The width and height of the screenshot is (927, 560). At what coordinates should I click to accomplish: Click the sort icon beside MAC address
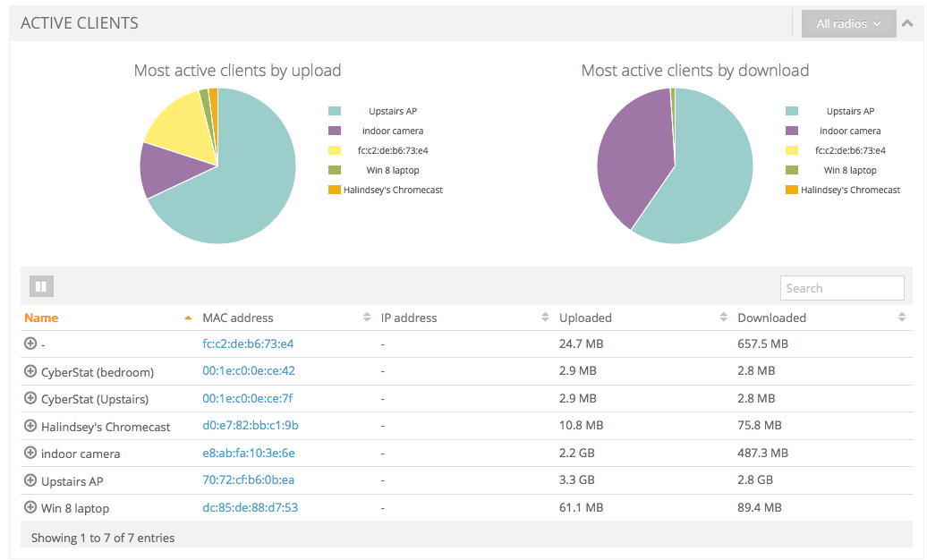(x=367, y=318)
